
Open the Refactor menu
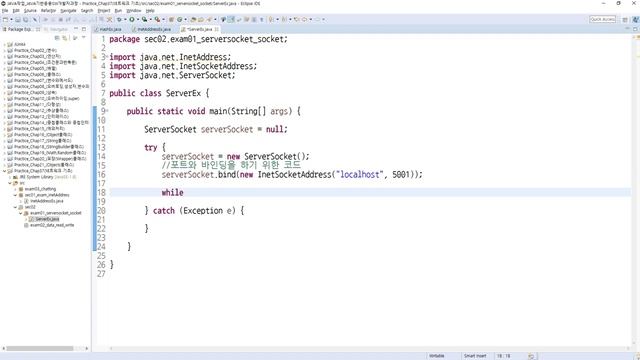(x=48, y=11)
